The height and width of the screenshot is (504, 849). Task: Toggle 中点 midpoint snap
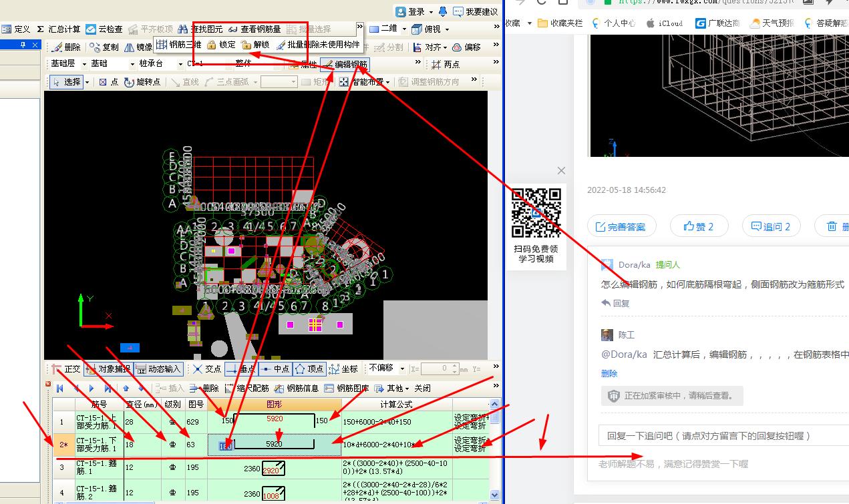click(275, 369)
